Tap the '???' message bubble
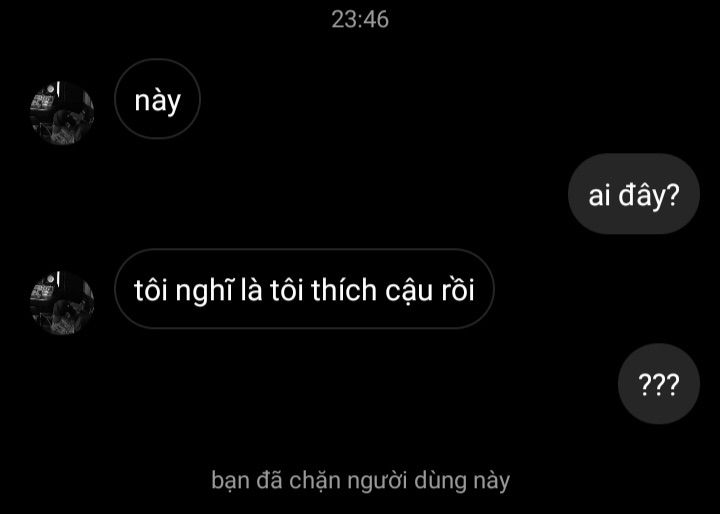The height and width of the screenshot is (514, 720). 658,384
